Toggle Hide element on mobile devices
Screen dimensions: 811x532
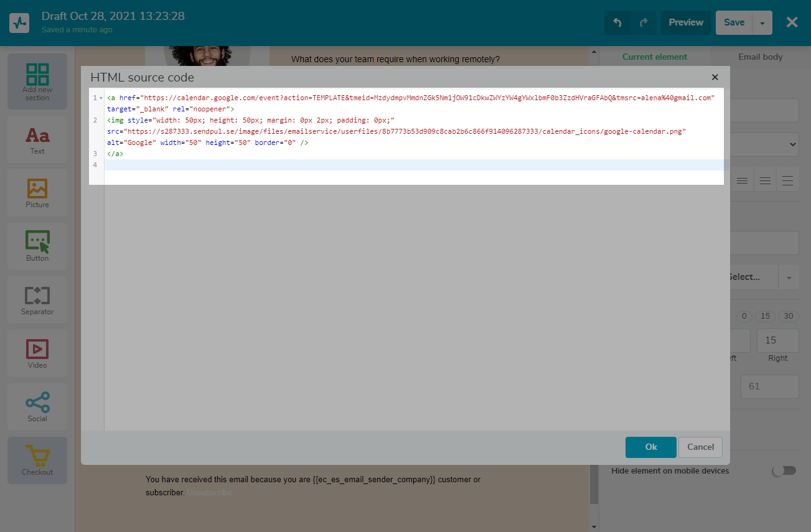(x=784, y=471)
